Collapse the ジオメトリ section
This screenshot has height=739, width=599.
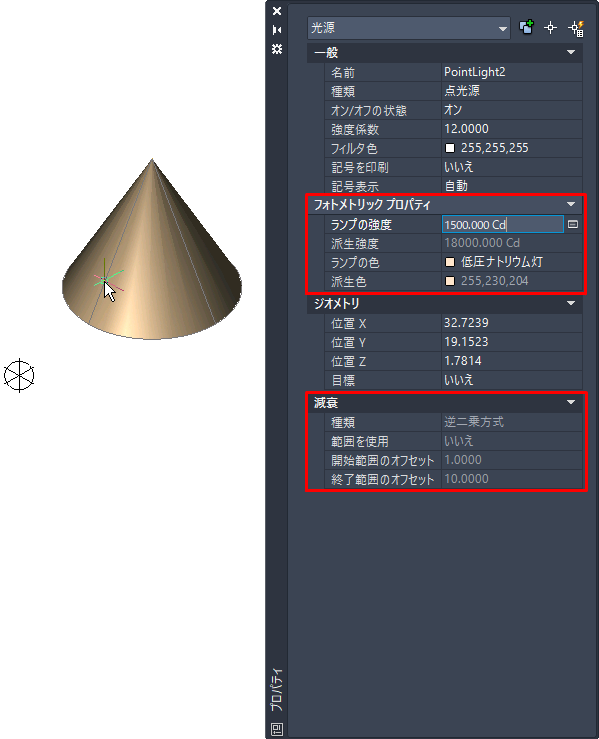(571, 303)
